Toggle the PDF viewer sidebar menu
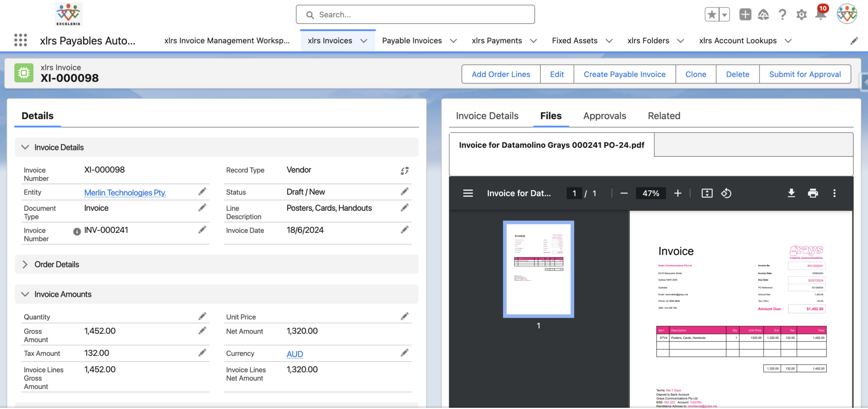868x409 pixels. tap(468, 193)
